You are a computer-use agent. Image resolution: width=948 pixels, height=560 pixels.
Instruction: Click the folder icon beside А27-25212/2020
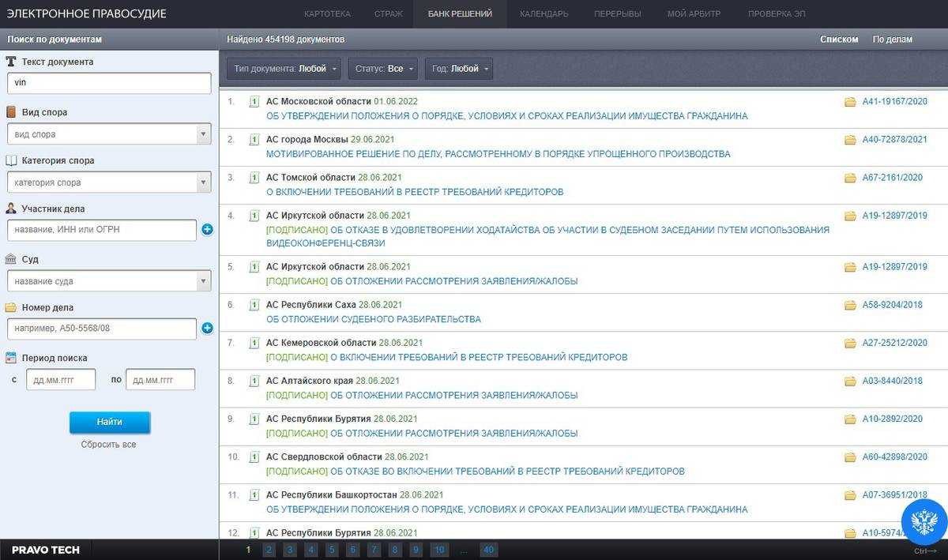coord(850,344)
